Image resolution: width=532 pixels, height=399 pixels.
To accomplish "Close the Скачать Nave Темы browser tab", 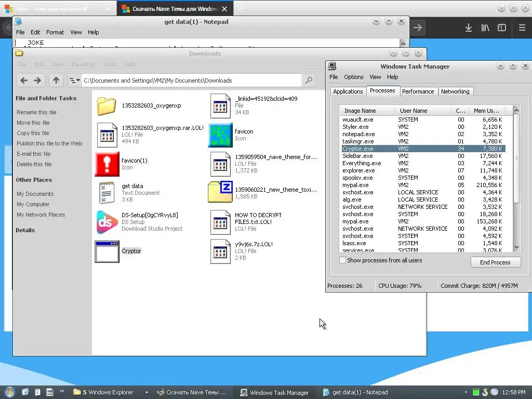I will (x=224, y=9).
